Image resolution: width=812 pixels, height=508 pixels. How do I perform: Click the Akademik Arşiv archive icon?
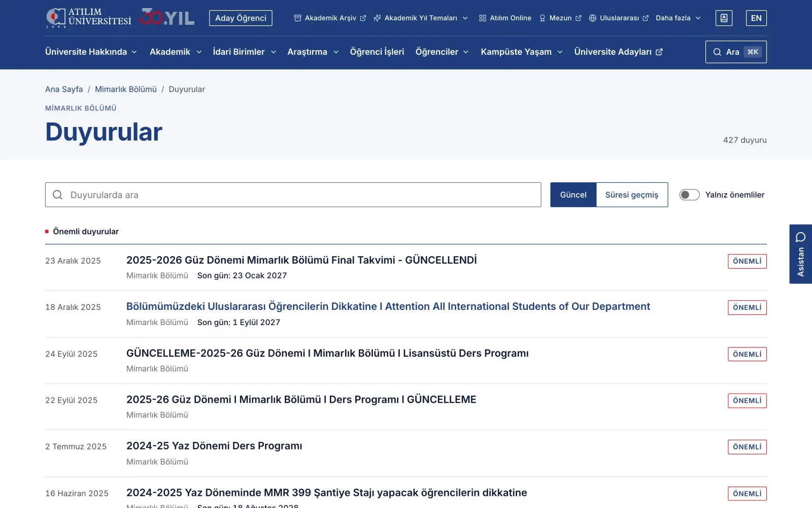pos(298,18)
